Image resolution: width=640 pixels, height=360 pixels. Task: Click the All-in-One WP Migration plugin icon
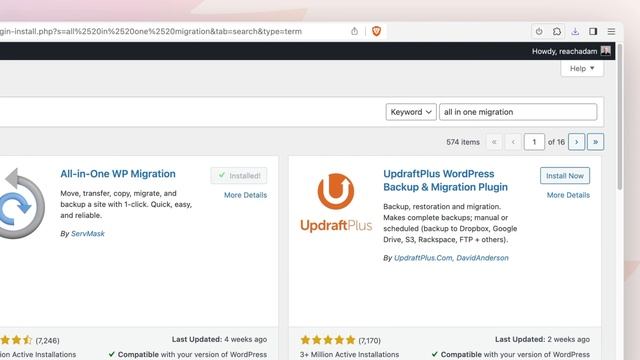(21, 203)
